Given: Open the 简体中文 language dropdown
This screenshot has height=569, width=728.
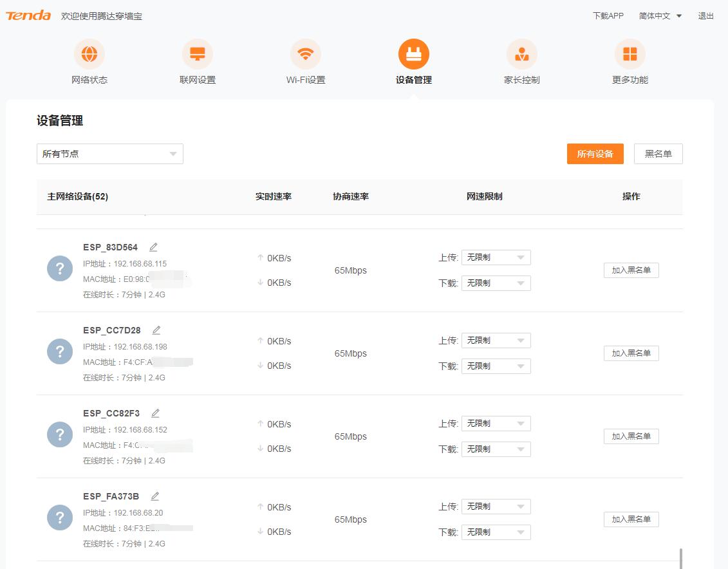Looking at the screenshot, I should point(660,16).
